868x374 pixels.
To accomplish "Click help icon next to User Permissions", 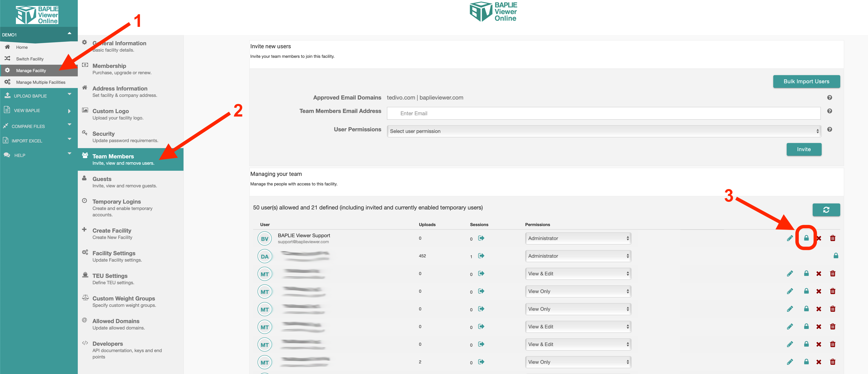I will click(829, 129).
